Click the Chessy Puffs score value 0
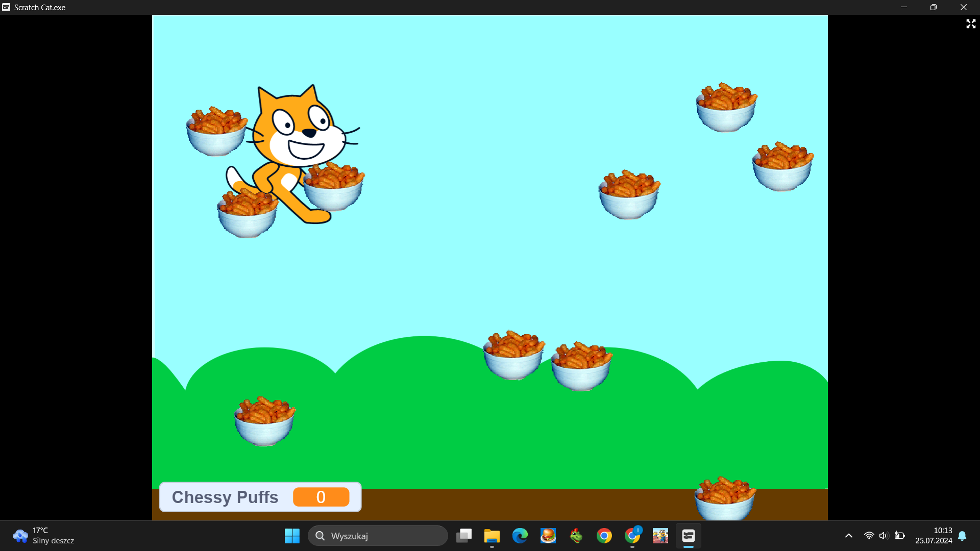The width and height of the screenshot is (980, 551). point(321,497)
